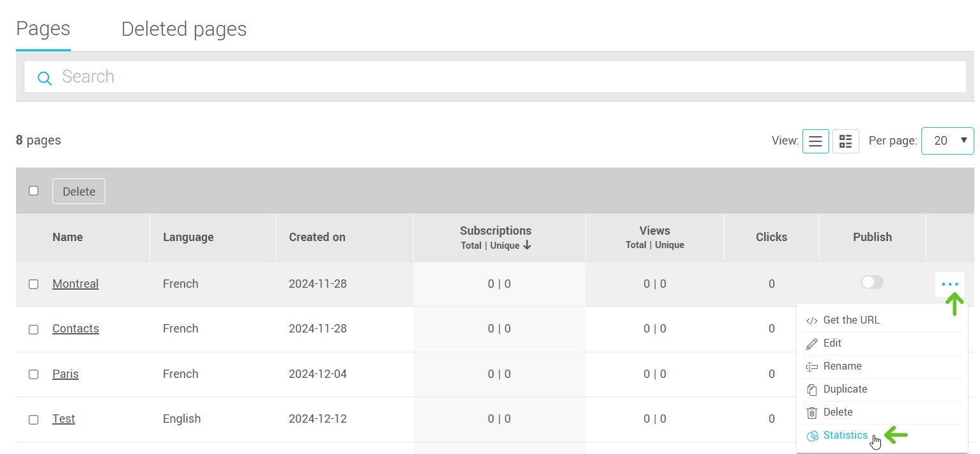Click the search magnifier icon

[x=44, y=78]
